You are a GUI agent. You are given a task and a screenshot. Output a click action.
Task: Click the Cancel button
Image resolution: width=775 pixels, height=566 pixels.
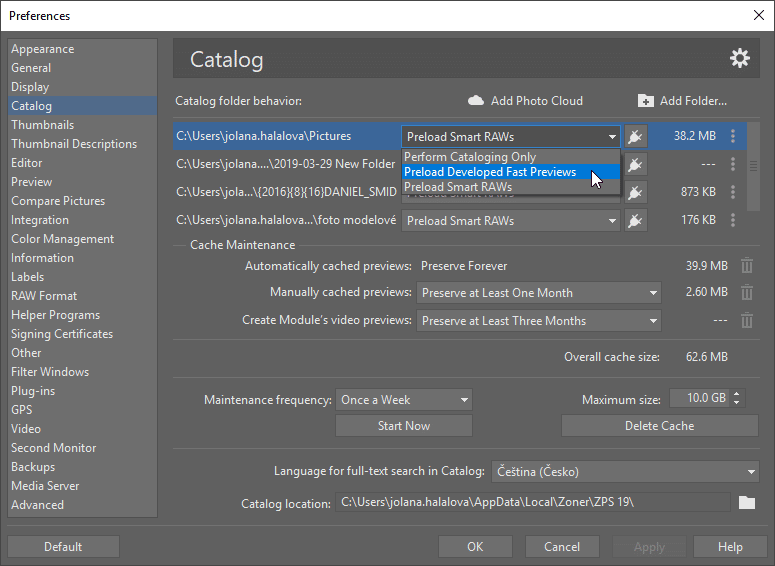(x=562, y=547)
